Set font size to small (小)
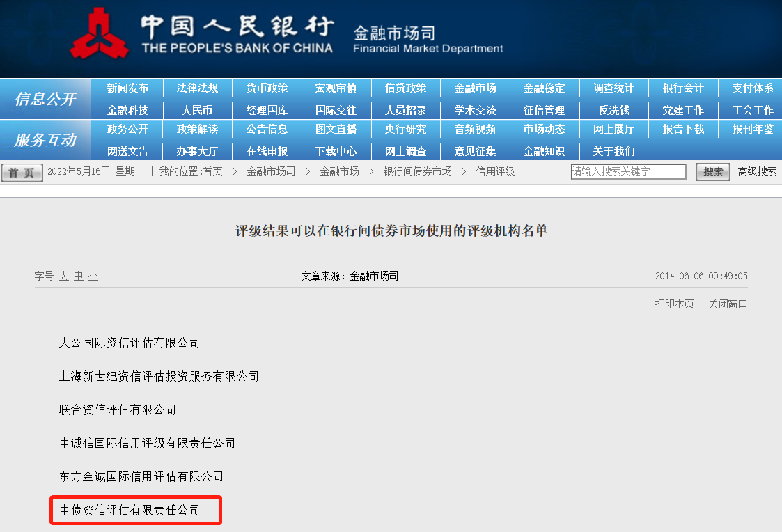Image resolution: width=782 pixels, height=532 pixels. [93, 276]
